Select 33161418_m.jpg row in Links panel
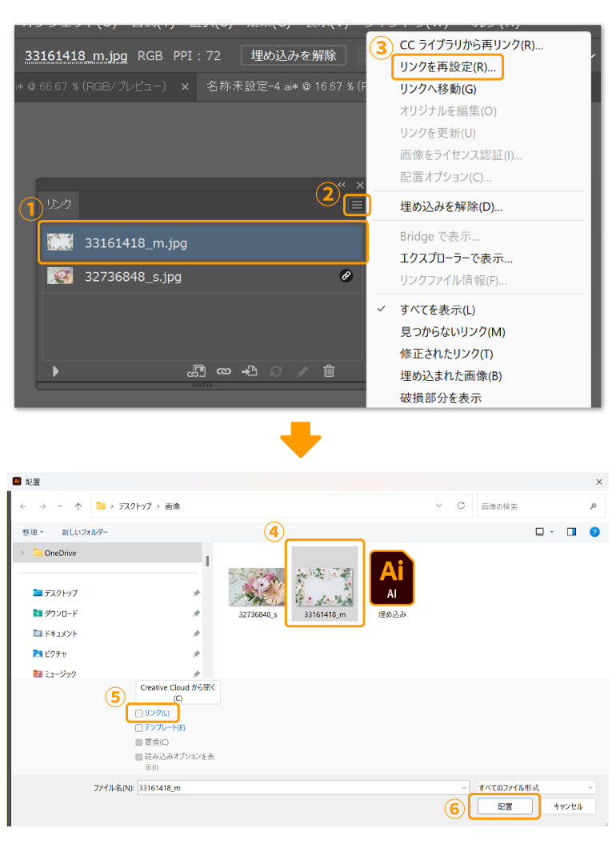616x852 pixels. tap(202, 242)
